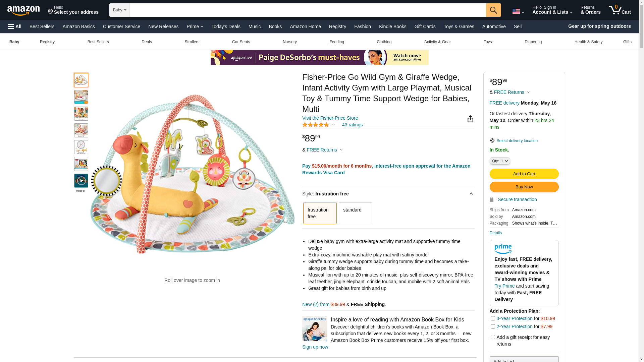Click the star rating icons

pos(316,125)
